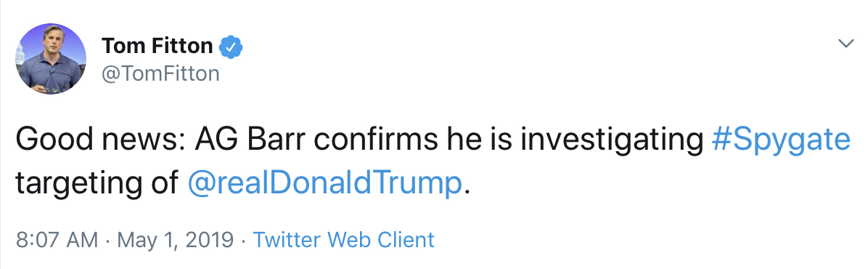This screenshot has height=269, width=868.
Task: Click the blue verified badge icon
Action: click(232, 47)
